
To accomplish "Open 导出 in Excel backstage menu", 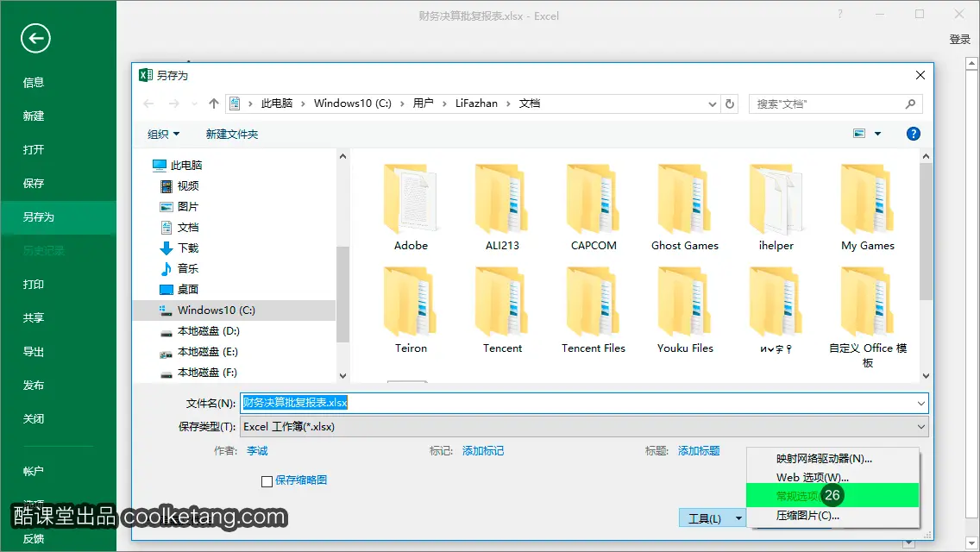I will coord(33,351).
